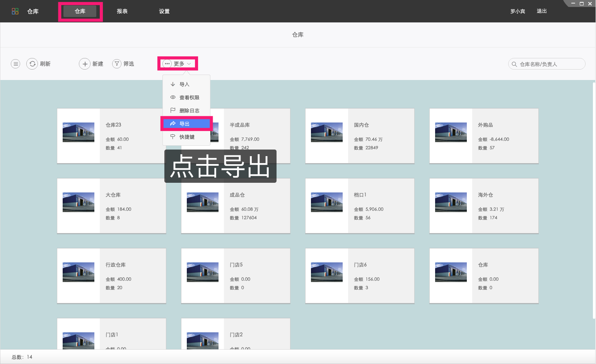Refresh the warehouse list with 刷新

(x=39, y=64)
